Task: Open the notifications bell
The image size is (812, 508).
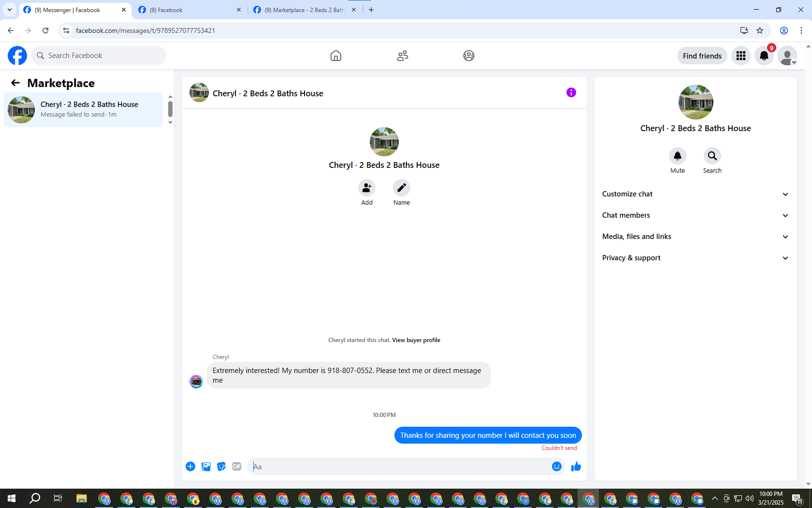Action: pos(764,56)
